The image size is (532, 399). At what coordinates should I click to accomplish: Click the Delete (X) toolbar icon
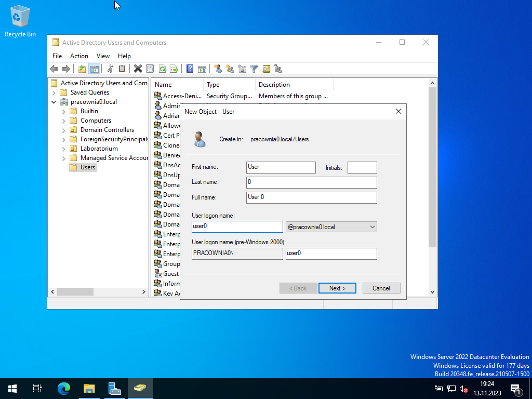(138, 69)
